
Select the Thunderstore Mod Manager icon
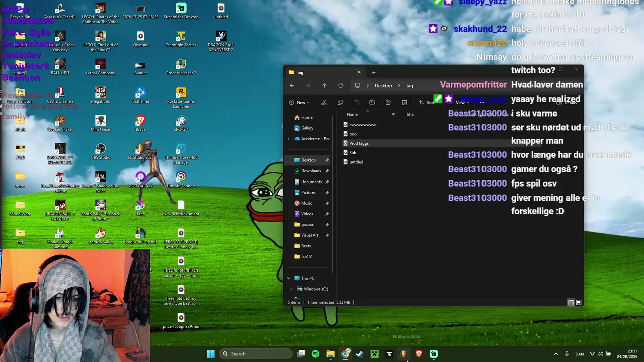click(x=181, y=154)
